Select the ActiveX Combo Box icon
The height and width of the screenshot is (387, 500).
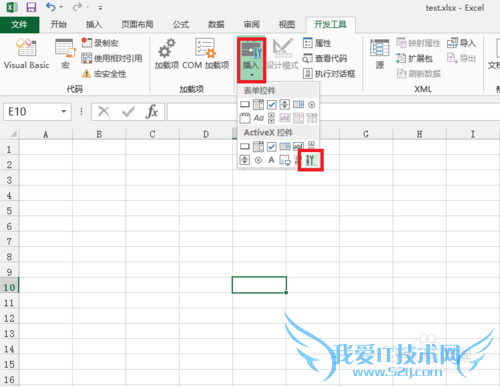point(258,146)
